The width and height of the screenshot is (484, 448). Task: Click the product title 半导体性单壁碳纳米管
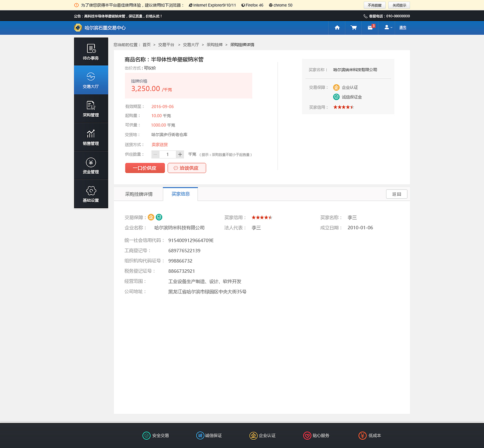click(177, 59)
